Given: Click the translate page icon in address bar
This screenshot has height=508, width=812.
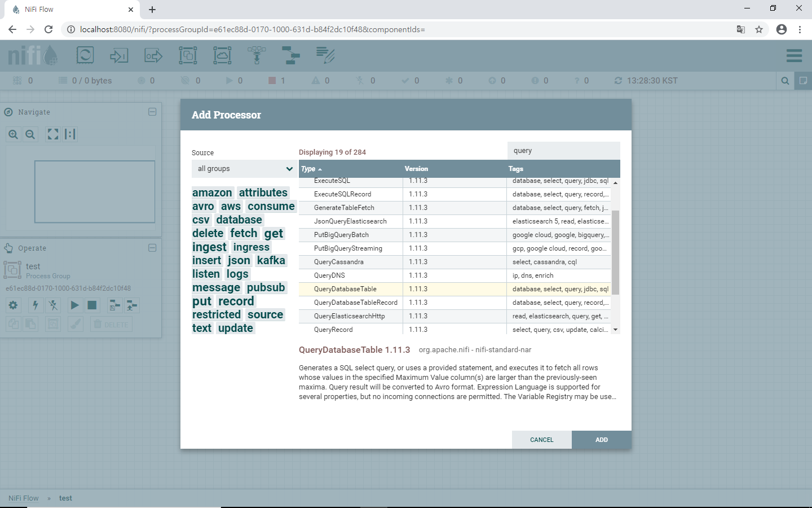Looking at the screenshot, I should [741, 29].
